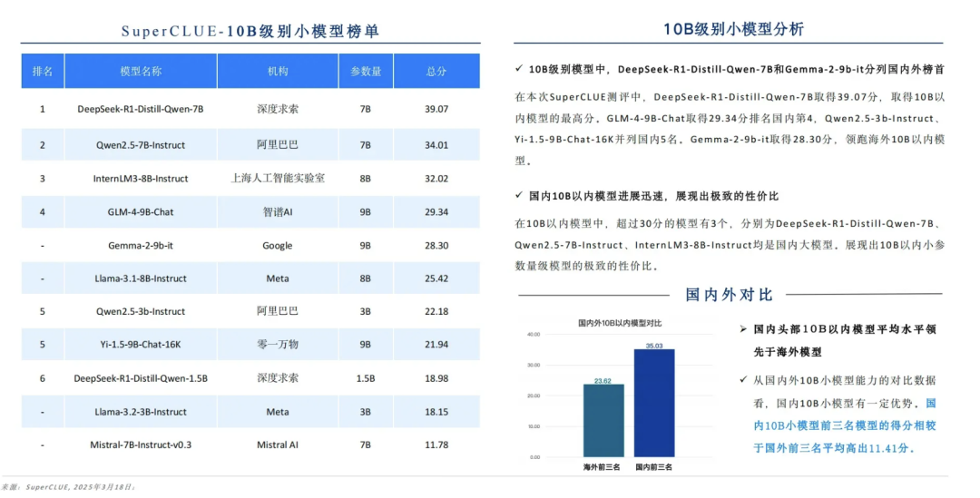Click the source note 来源：SuperCLUE, 2025年3月18日

click(68, 487)
